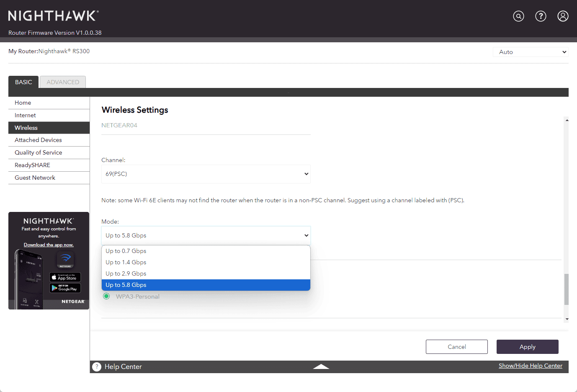Expand Help Center with up arrow
Image resolution: width=577 pixels, height=392 pixels.
coord(321,366)
